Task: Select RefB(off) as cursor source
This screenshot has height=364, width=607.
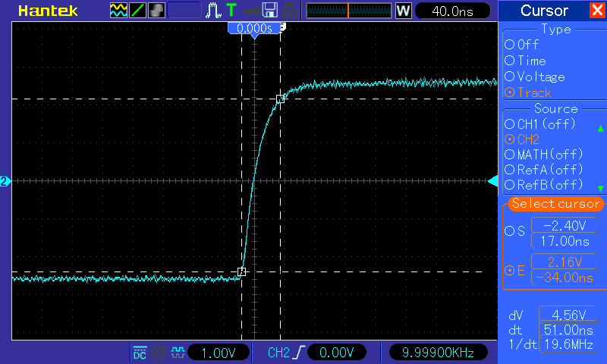Action: (x=543, y=184)
